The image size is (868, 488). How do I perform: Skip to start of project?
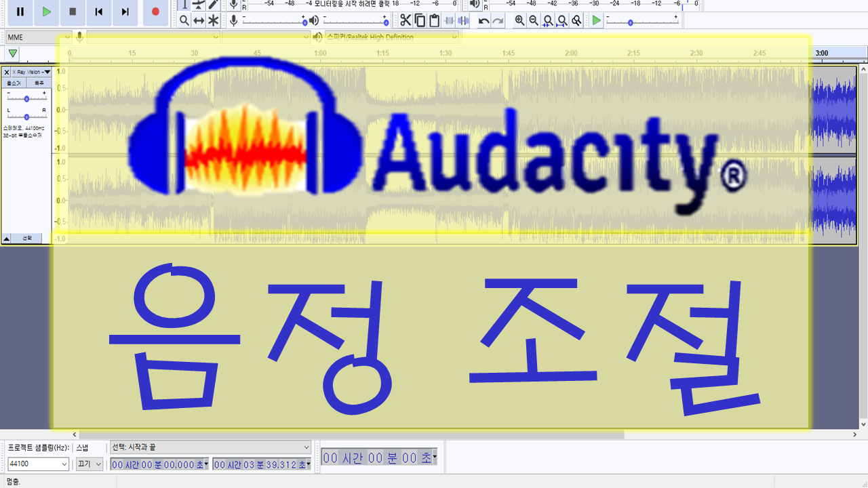pyautogui.click(x=99, y=12)
